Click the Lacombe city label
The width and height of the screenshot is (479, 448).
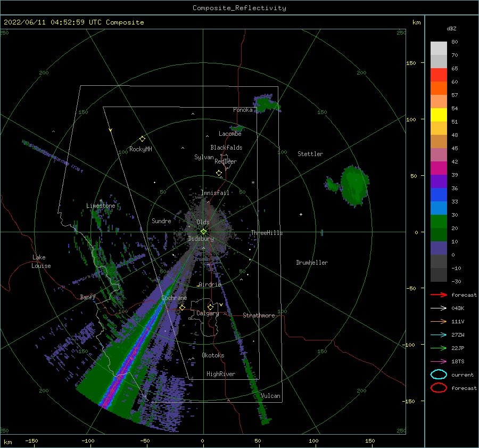[230, 134]
